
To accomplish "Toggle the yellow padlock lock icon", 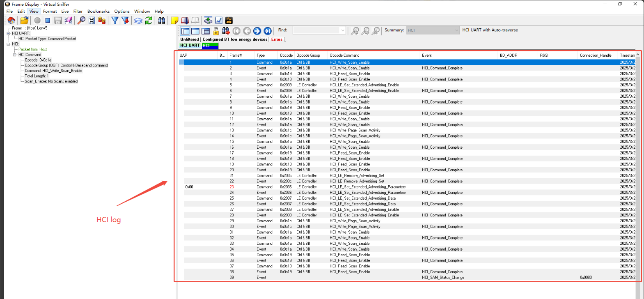I will 216,31.
